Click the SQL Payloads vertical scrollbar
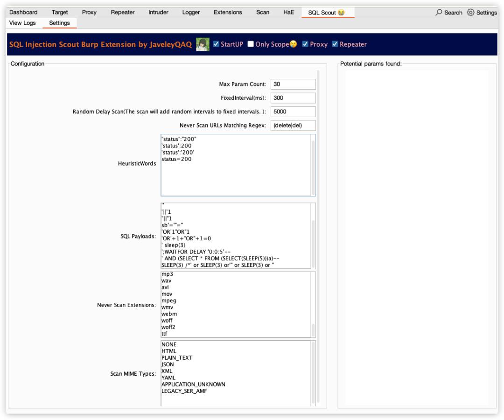Viewport: 504px width, 420px height. 313,243
